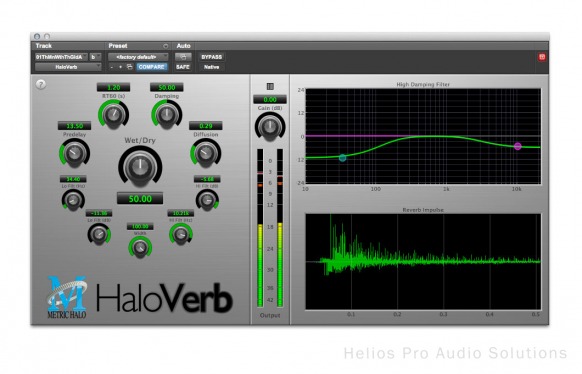Viewport: 582px width, 374px height.
Task: Open the factory default preset dropdown
Action: 138,57
